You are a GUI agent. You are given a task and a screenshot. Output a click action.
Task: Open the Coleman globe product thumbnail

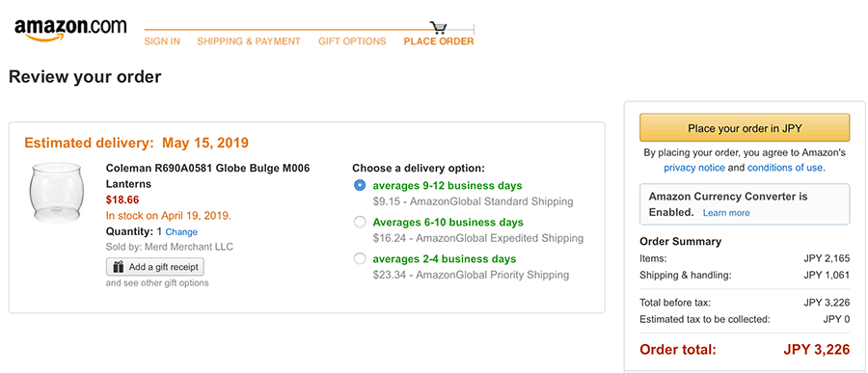[x=55, y=192]
